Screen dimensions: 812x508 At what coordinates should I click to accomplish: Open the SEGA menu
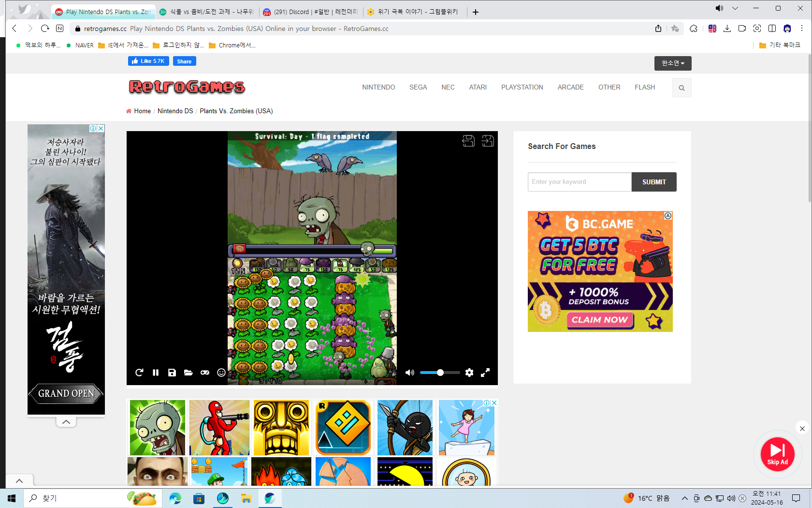pos(418,88)
